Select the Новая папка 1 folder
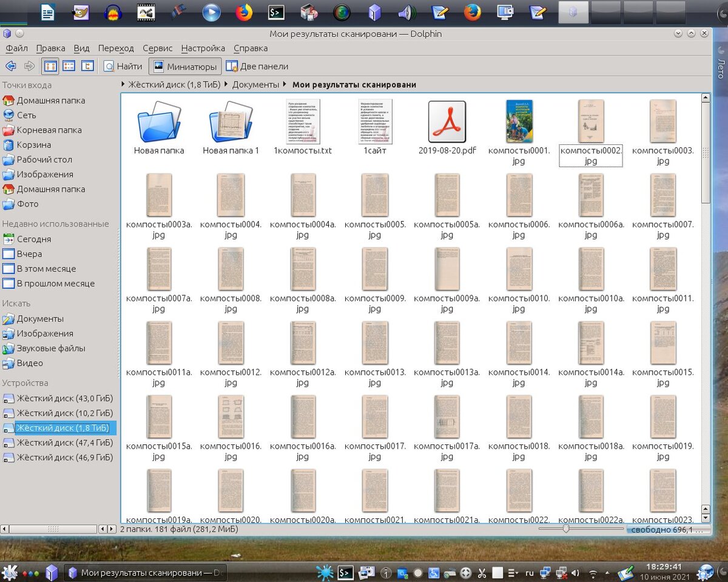728x582 pixels. tap(231, 127)
